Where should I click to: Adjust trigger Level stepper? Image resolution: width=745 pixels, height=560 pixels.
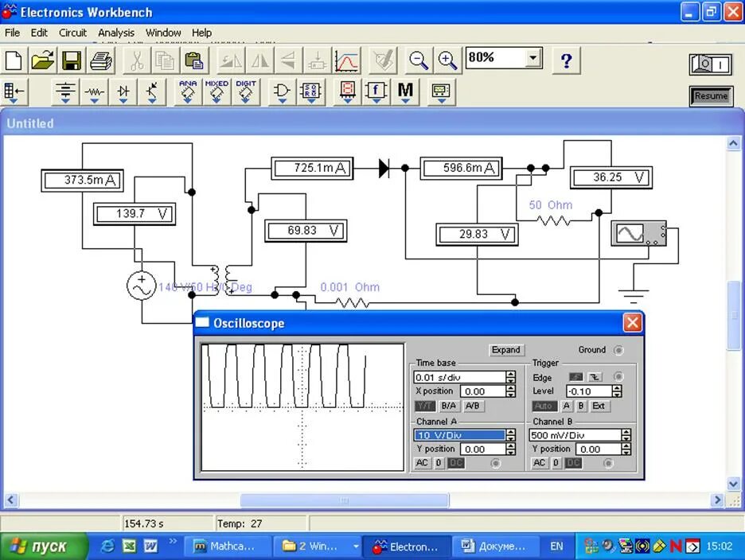[617, 391]
